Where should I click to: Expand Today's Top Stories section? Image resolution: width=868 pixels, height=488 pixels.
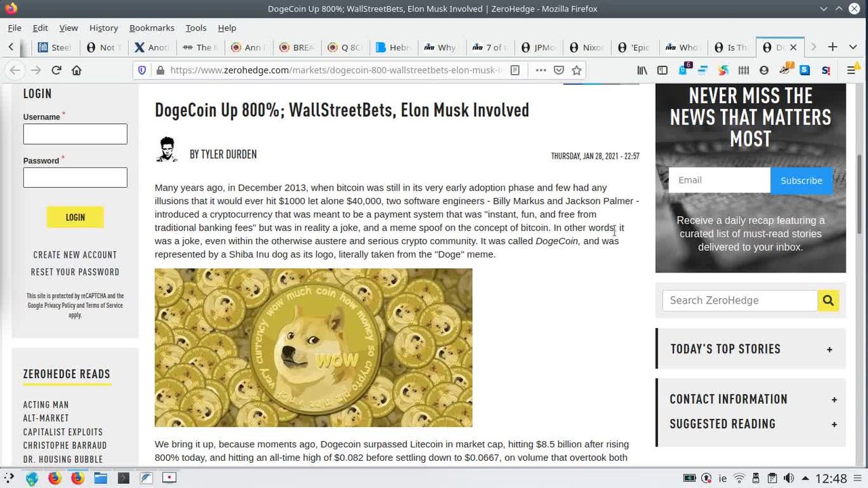tap(829, 349)
